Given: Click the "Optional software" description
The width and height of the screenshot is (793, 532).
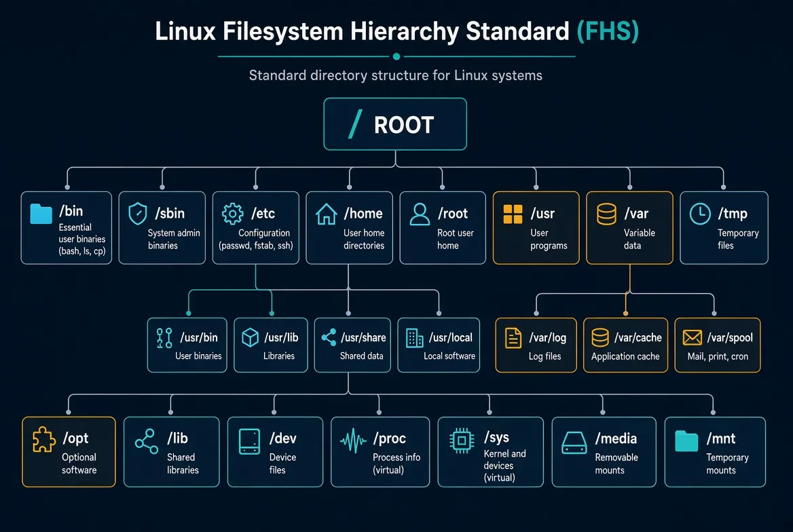Looking at the screenshot, I should coord(79,463).
